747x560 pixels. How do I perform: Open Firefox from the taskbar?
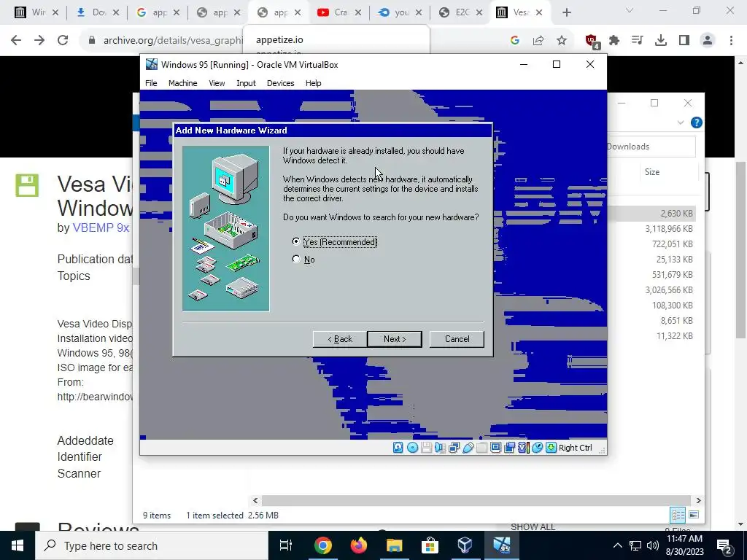[359, 545]
